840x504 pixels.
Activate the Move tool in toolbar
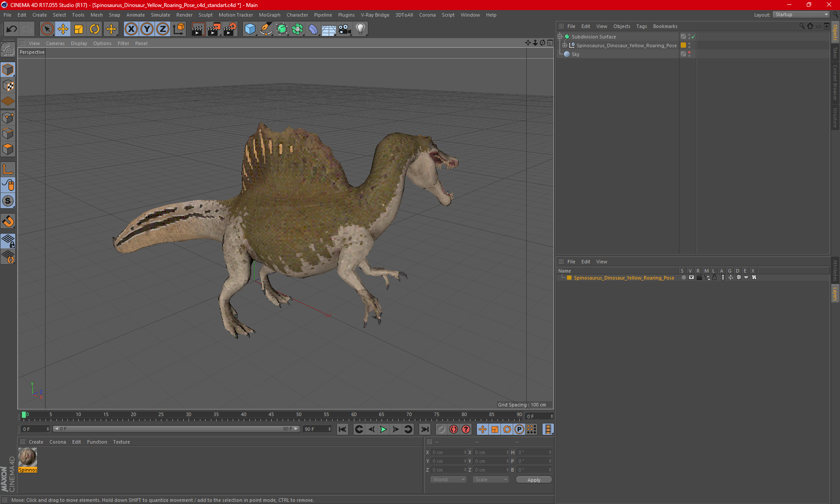tap(63, 29)
